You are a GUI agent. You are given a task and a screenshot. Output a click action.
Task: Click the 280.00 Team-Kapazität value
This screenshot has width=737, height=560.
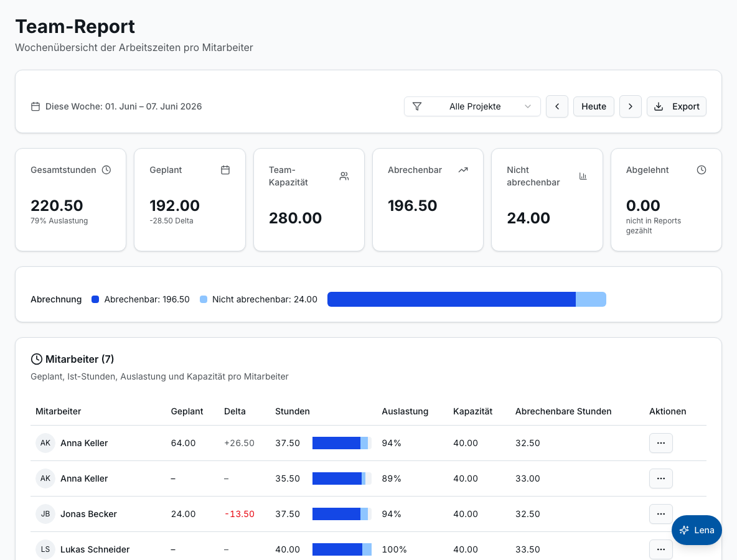[x=295, y=218]
